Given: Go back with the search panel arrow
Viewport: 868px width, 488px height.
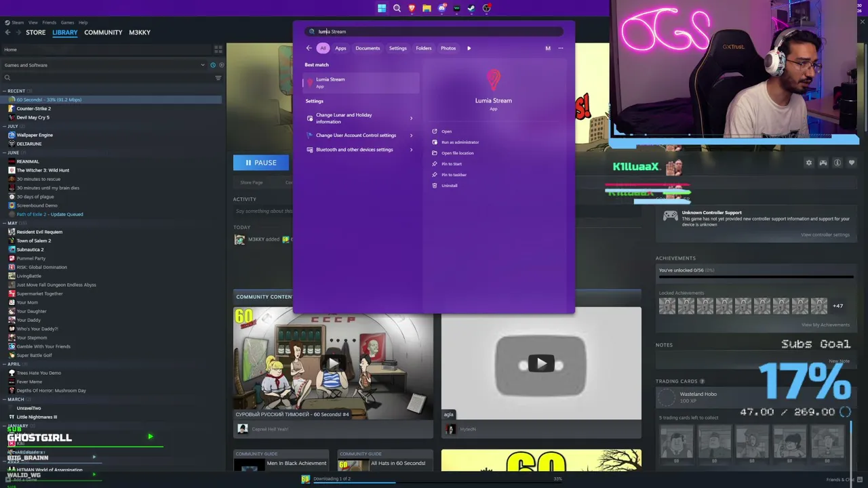Looking at the screenshot, I should pos(309,48).
